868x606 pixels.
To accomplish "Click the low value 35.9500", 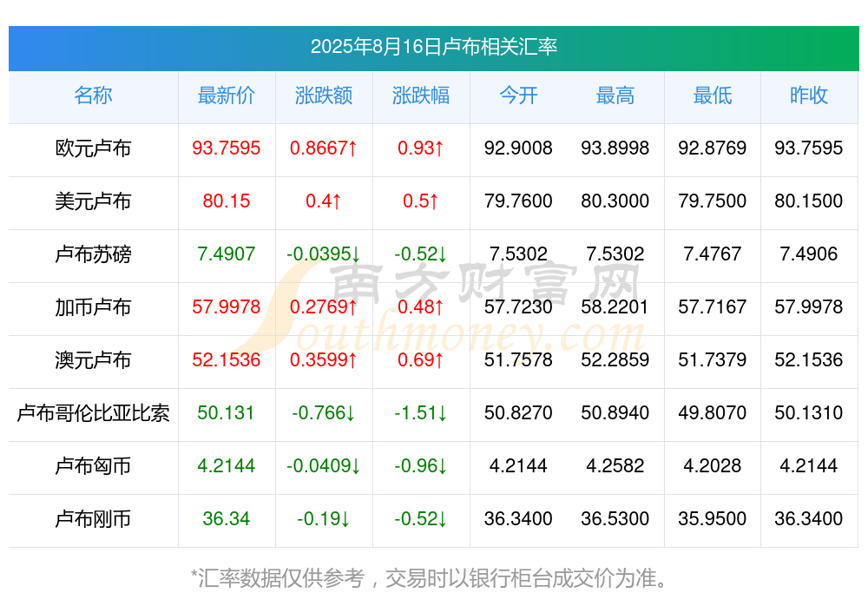I will (x=713, y=518).
